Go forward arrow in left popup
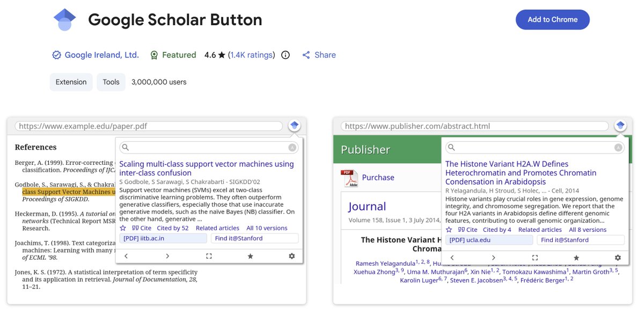Screen dimensions: 644x315 click(167, 257)
